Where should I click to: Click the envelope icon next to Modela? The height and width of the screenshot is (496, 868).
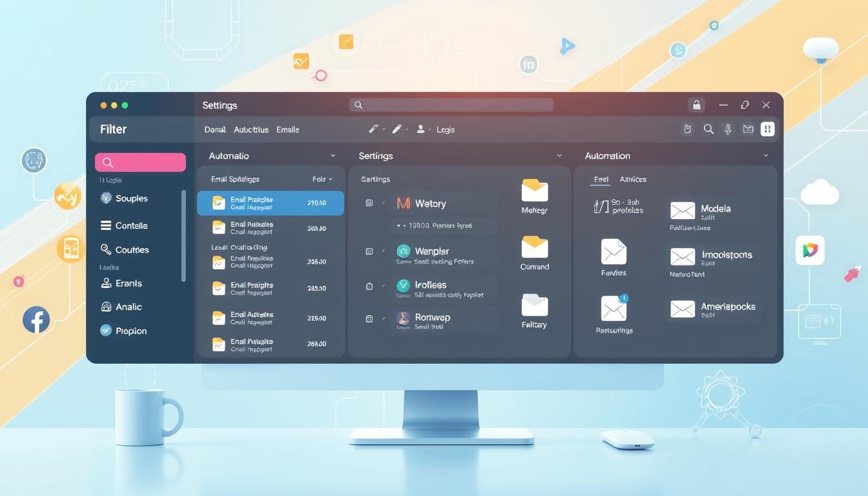click(683, 211)
